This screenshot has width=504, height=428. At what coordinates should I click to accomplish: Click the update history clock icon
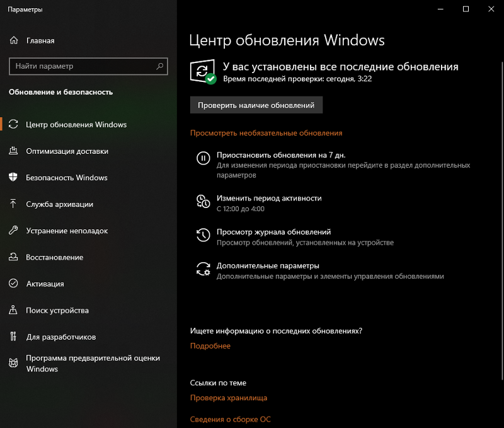[x=203, y=235]
